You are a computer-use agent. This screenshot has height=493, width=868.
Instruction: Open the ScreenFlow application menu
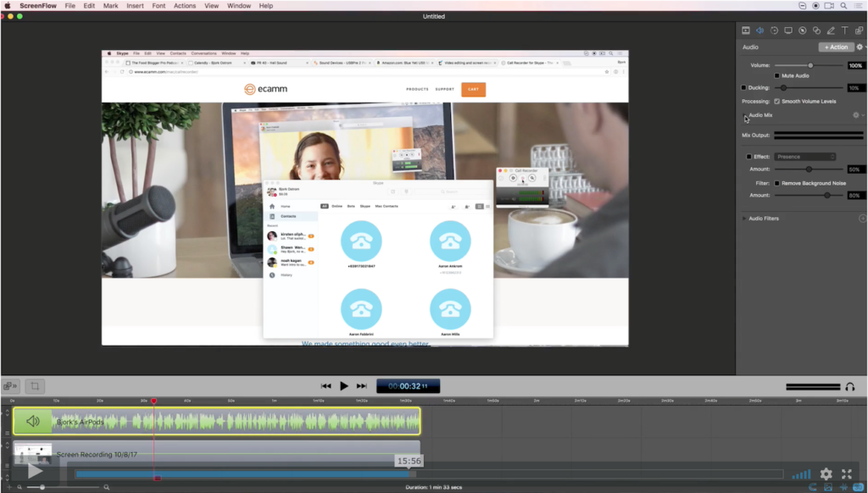point(38,6)
